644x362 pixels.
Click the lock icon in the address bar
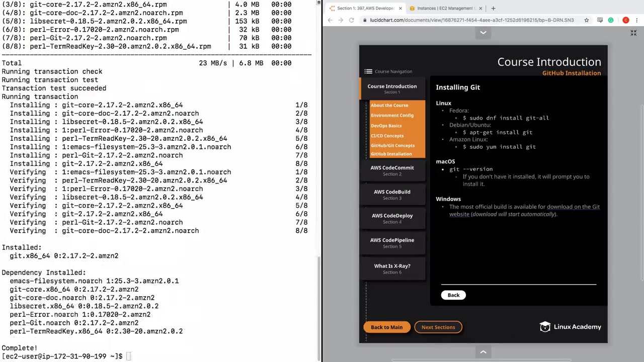pos(365,20)
